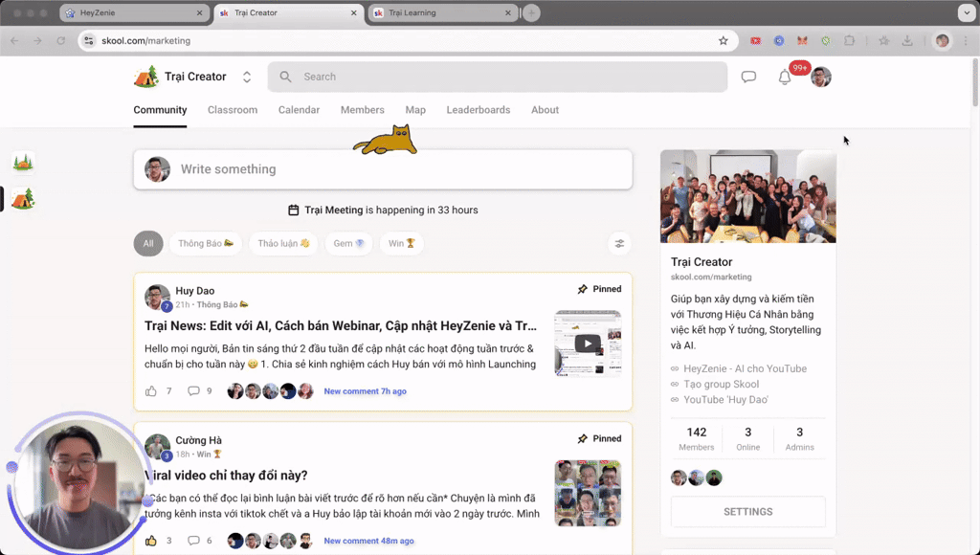The width and height of the screenshot is (980, 555).
Task: Open Cường Hà's post image thumbnail
Action: pyautogui.click(x=588, y=493)
